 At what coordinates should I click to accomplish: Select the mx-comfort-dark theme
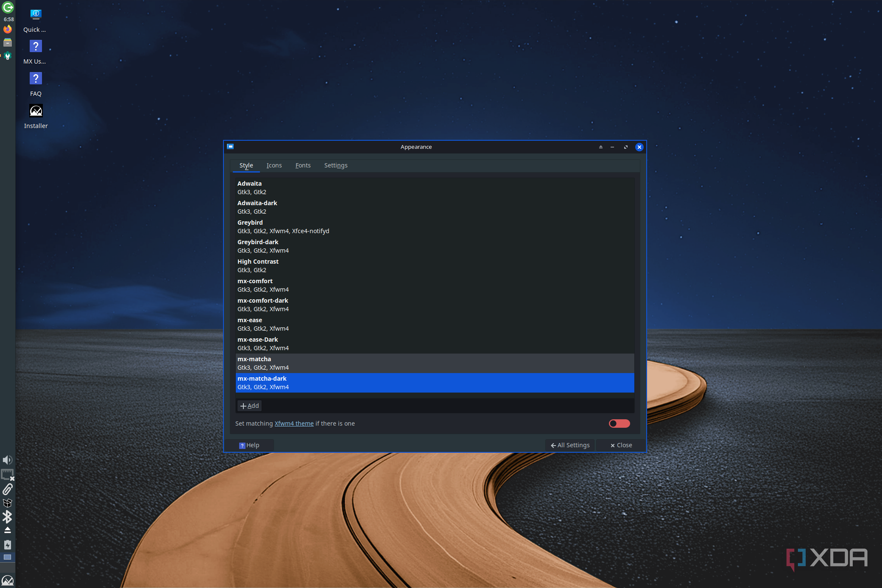[435, 305]
